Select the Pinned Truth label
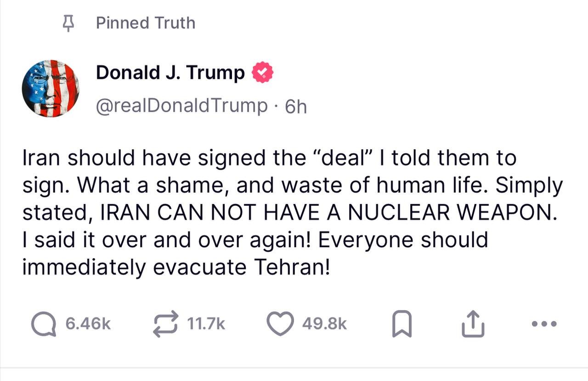 146,23
